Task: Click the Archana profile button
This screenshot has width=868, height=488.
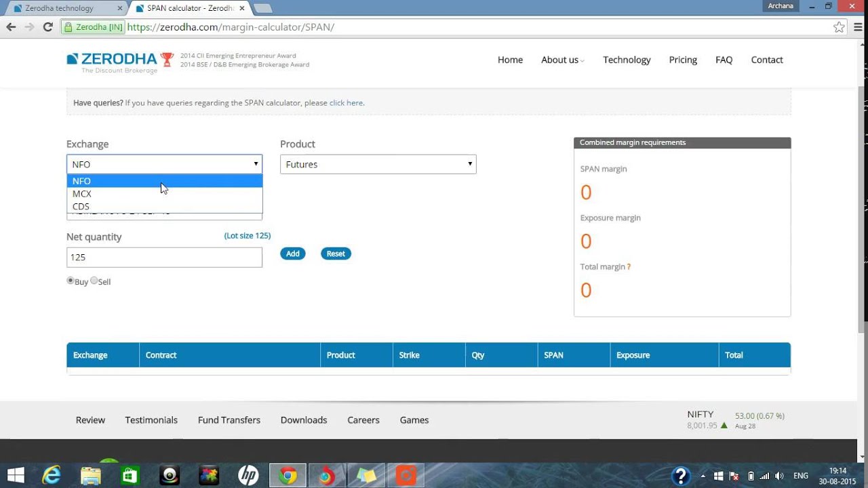Action: (x=781, y=6)
